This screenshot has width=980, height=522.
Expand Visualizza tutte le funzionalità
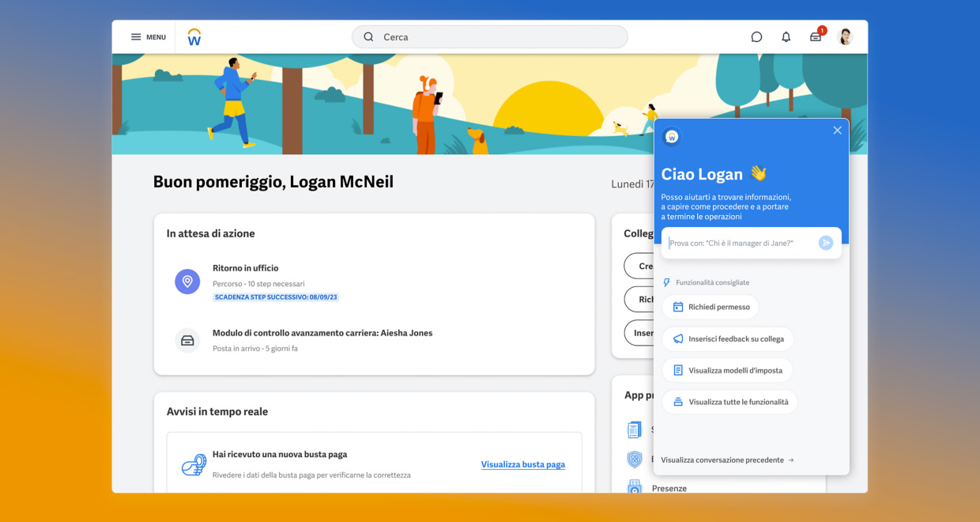[729, 402]
